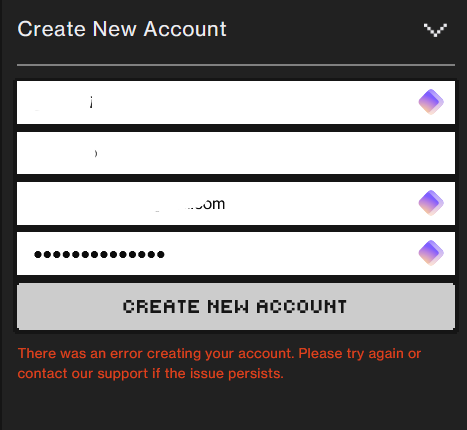This screenshot has height=430, width=467.
Task: Focus the first text field at top
Action: pyautogui.click(x=236, y=102)
